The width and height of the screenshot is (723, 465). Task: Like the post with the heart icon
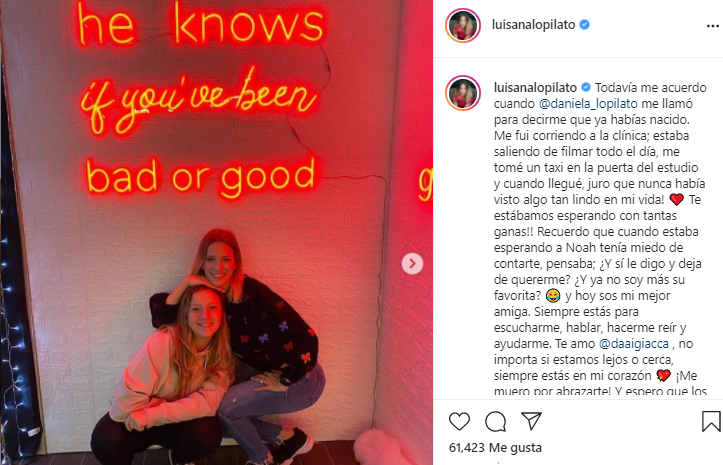click(459, 421)
